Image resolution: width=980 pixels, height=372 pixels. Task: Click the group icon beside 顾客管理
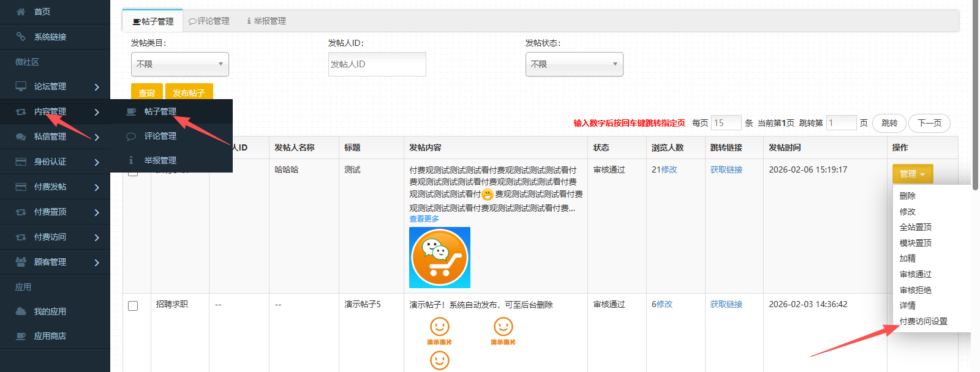[x=21, y=262]
